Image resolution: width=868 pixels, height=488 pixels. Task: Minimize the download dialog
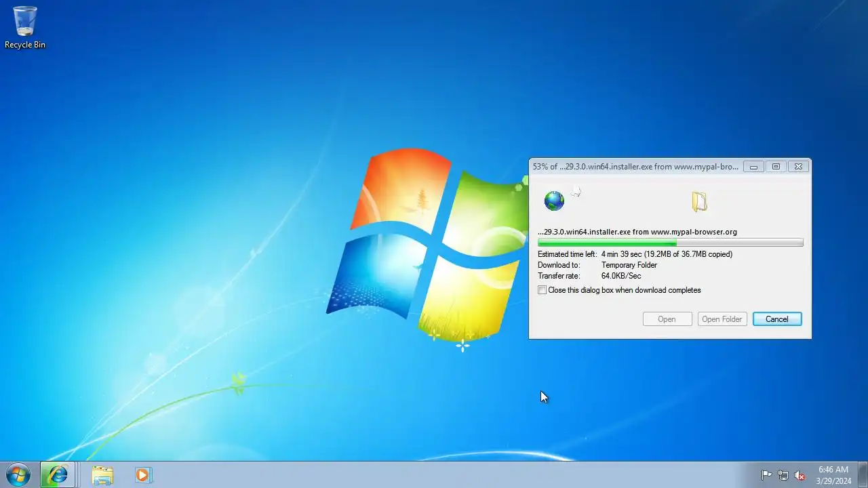tap(753, 167)
